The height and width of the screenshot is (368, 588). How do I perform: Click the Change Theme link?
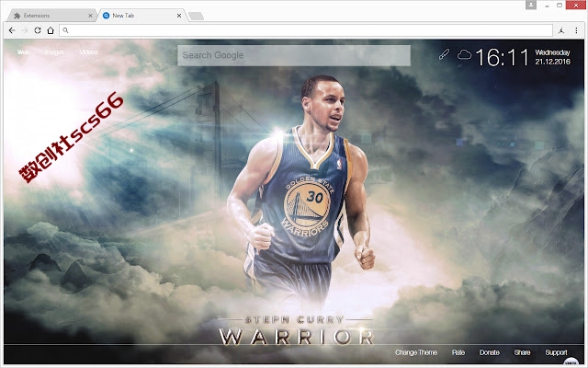(416, 352)
